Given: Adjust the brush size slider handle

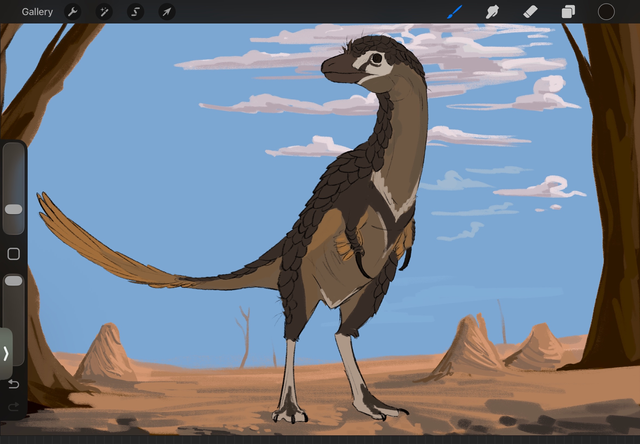Looking at the screenshot, I should 13,209.
